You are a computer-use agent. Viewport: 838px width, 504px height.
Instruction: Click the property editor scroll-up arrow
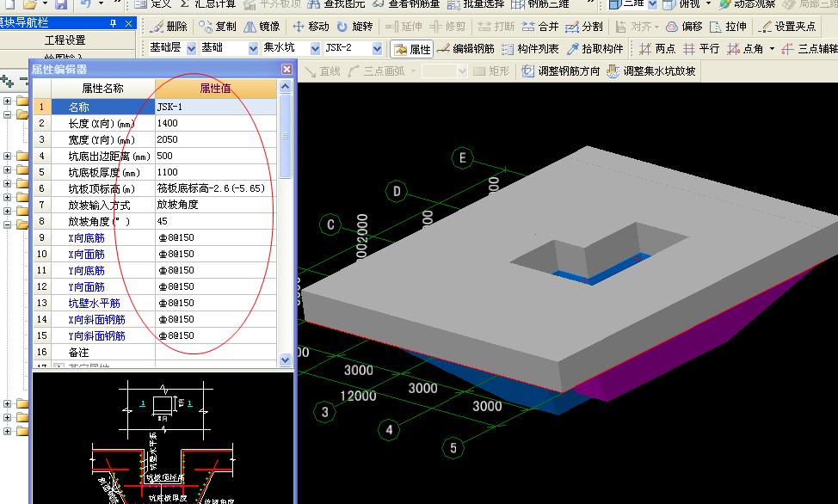point(285,86)
